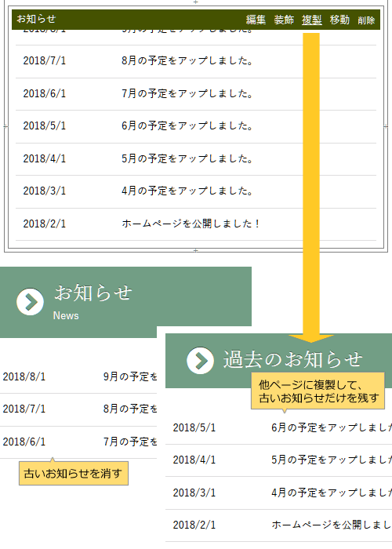Click 削除 delete in block toolbar
The image size is (392, 549).
[x=366, y=20]
